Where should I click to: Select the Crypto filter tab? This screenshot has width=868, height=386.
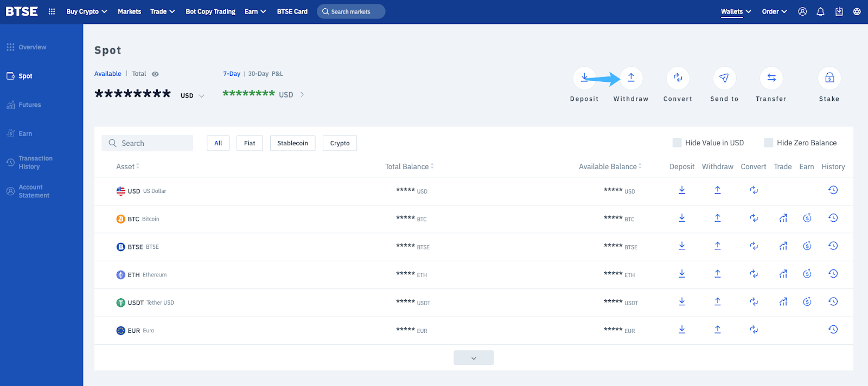[x=340, y=143]
